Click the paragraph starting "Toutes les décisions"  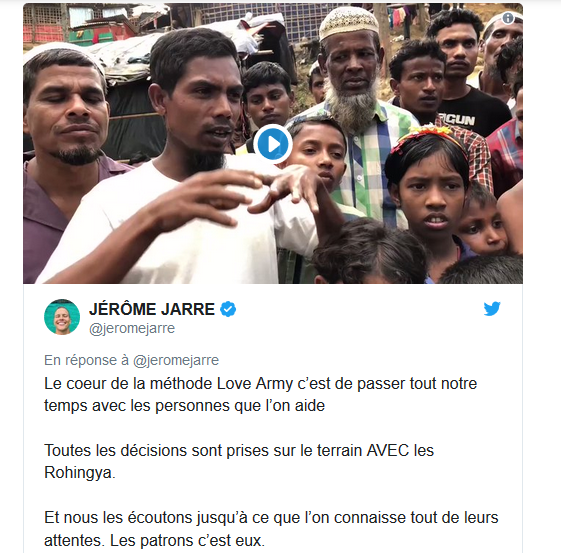click(x=239, y=461)
